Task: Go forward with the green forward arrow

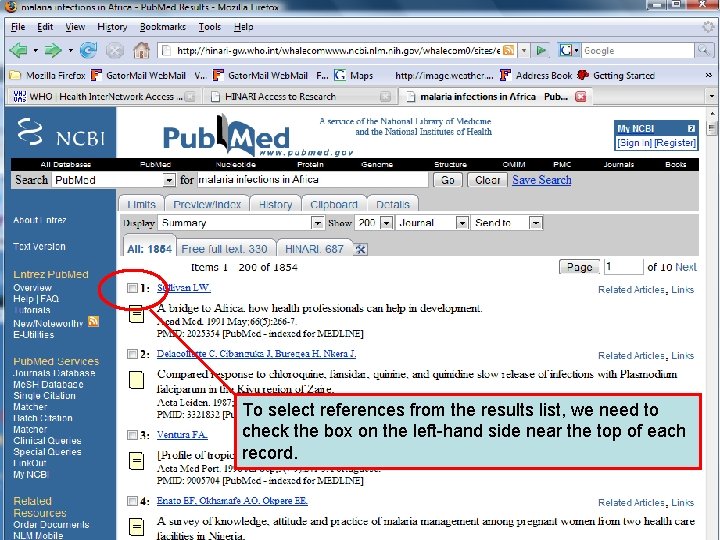Action: pos(53,50)
